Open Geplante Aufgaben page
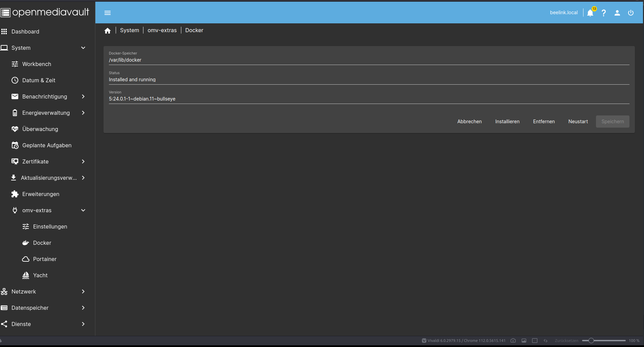Image resolution: width=644 pixels, height=347 pixels. point(47,145)
